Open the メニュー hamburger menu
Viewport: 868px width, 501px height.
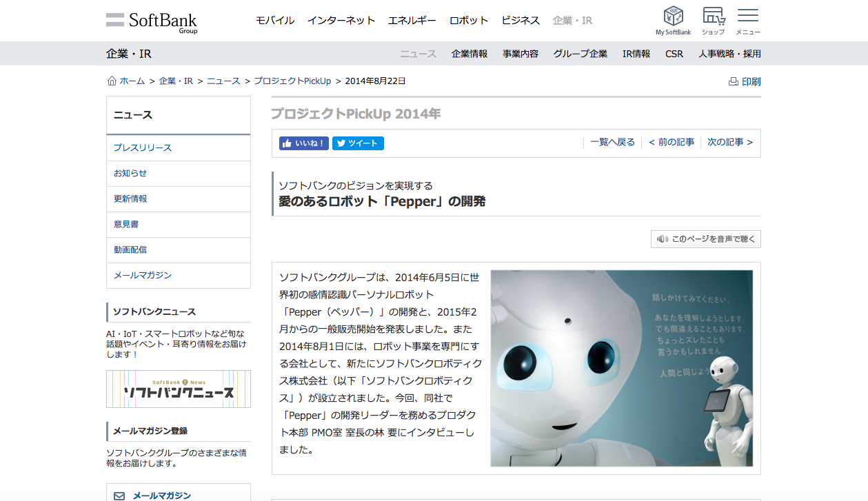click(x=748, y=21)
